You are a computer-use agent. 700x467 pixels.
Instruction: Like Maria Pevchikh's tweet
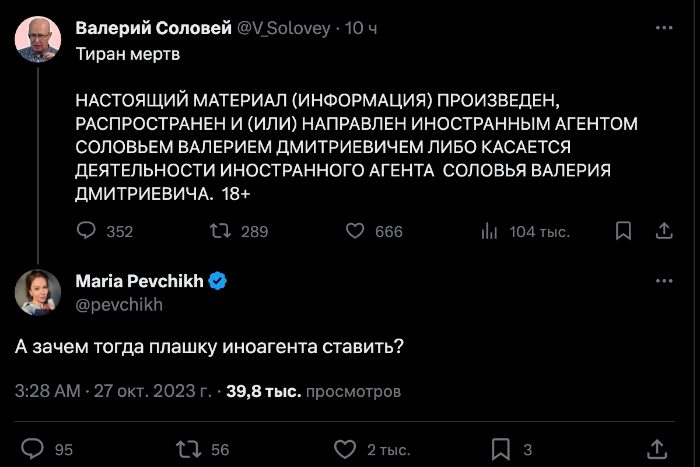point(344,448)
